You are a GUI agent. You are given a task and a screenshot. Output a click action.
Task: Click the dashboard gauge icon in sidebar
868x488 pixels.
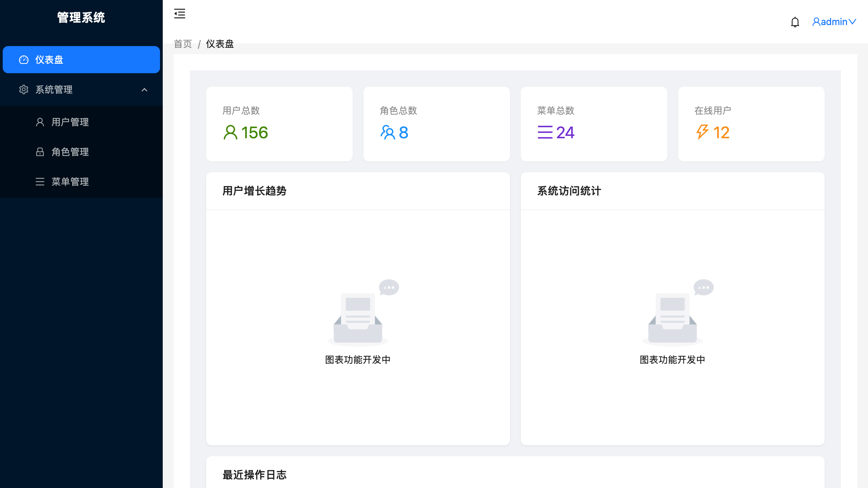click(24, 60)
